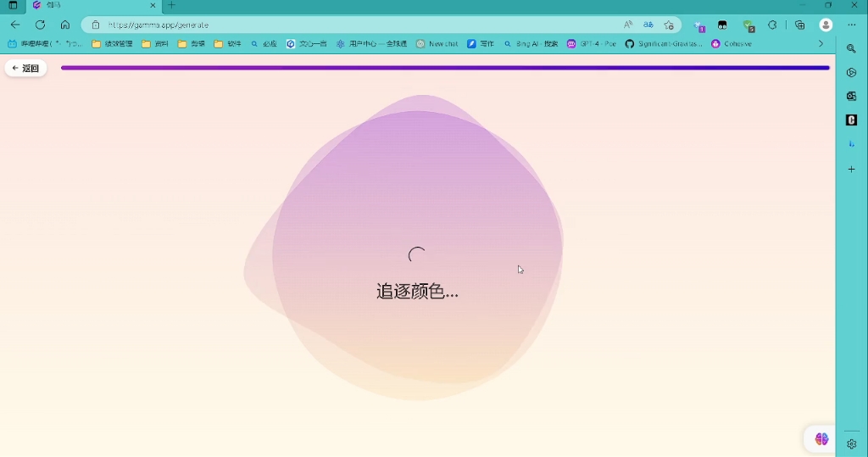This screenshot has height=457, width=868.
Task: Add a sidebar app with plus
Action: (851, 169)
